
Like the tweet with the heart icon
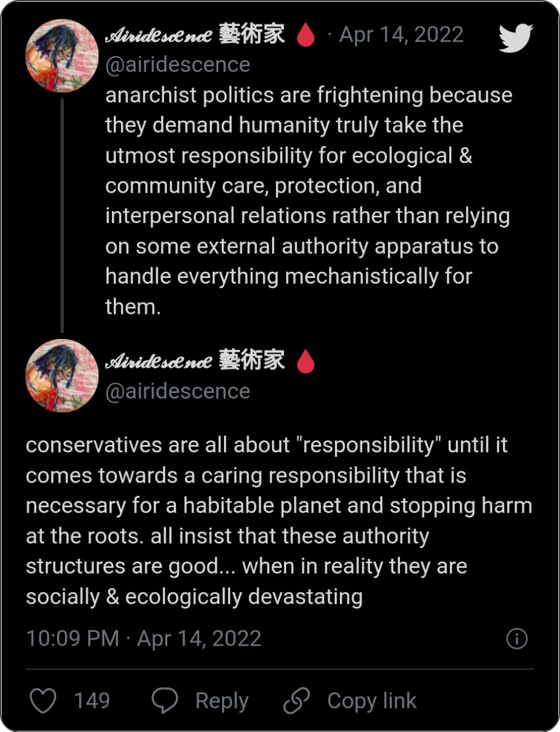43,701
